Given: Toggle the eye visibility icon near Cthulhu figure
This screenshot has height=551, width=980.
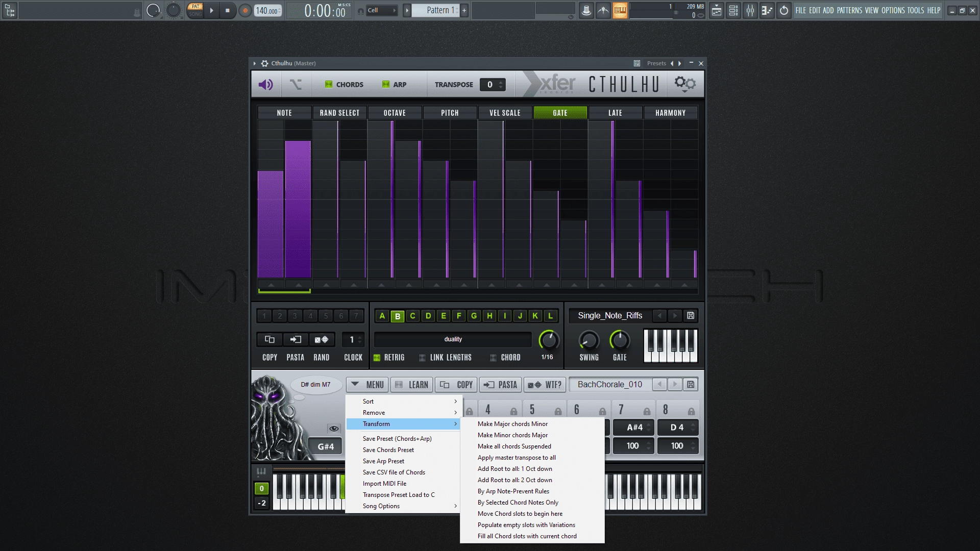Looking at the screenshot, I should click(334, 429).
